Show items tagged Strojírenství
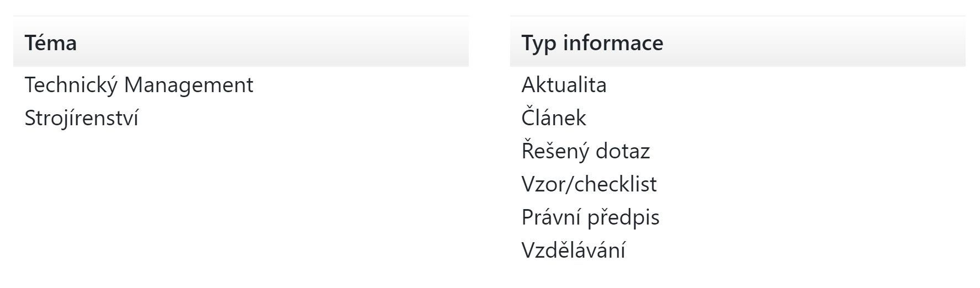 (81, 118)
